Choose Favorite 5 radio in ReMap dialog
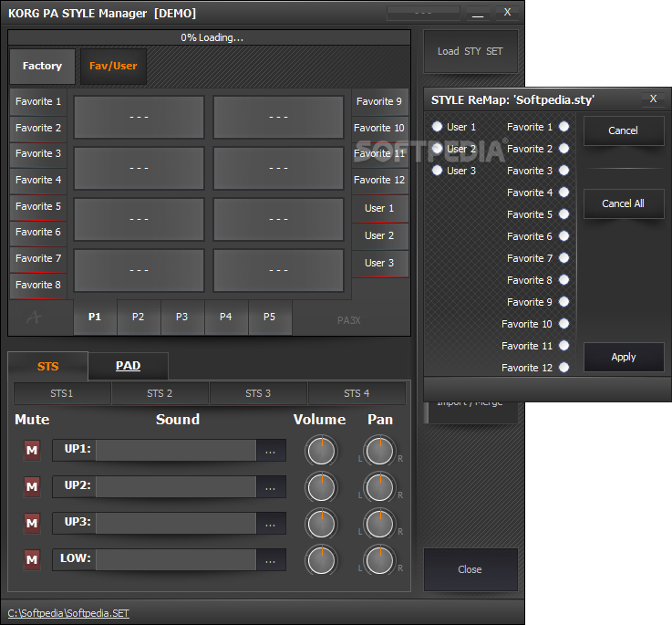The width and height of the screenshot is (672, 625). coord(564,214)
